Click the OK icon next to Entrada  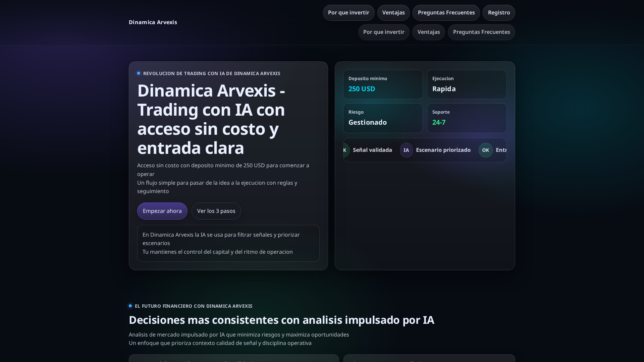point(486,150)
